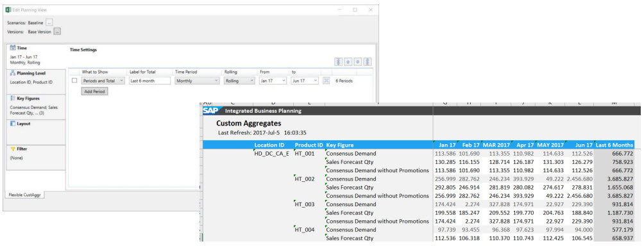Select the 1.655.068 total cell
The width and height of the screenshot is (644, 246).
[614, 187]
